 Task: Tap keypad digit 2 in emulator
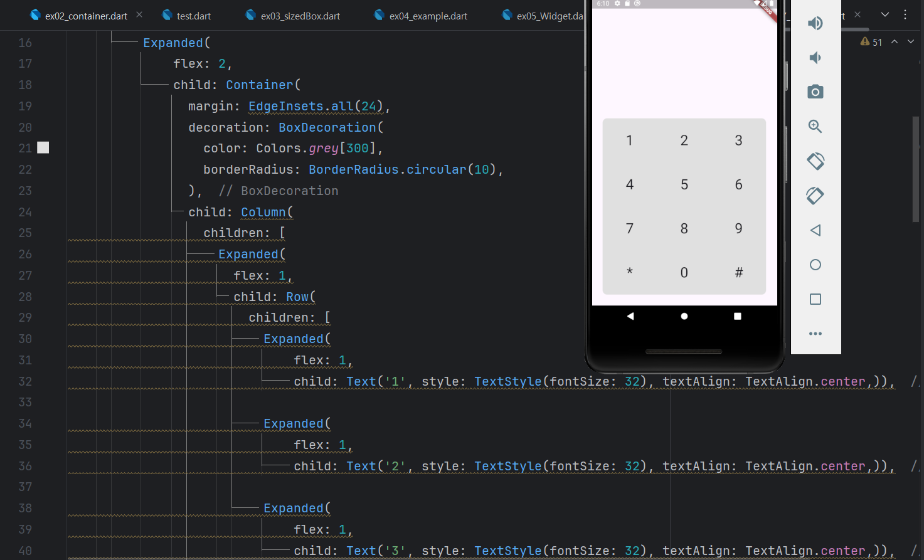pos(684,140)
